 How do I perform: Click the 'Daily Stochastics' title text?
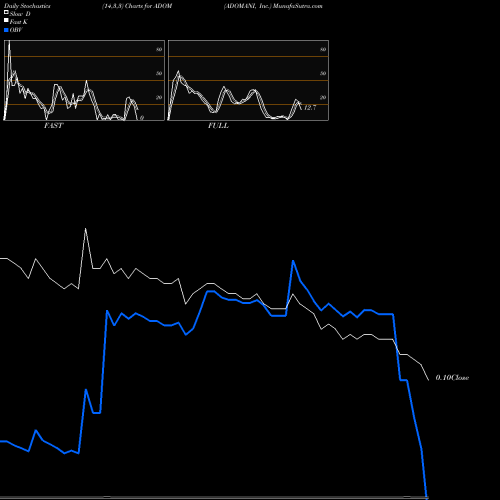27,6
